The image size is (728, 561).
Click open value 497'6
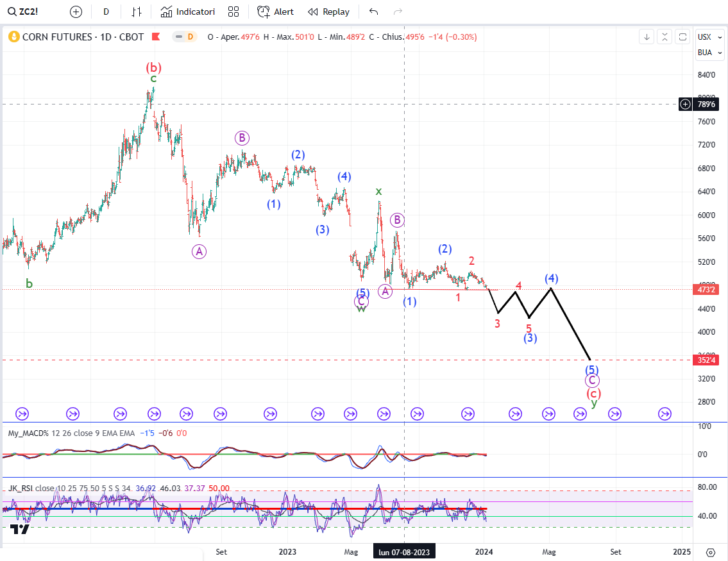tap(250, 37)
